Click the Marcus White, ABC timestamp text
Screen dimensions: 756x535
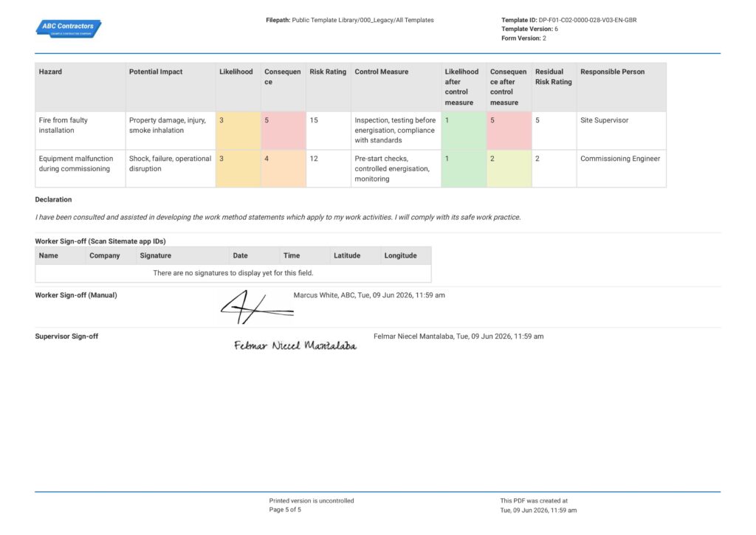pos(369,295)
